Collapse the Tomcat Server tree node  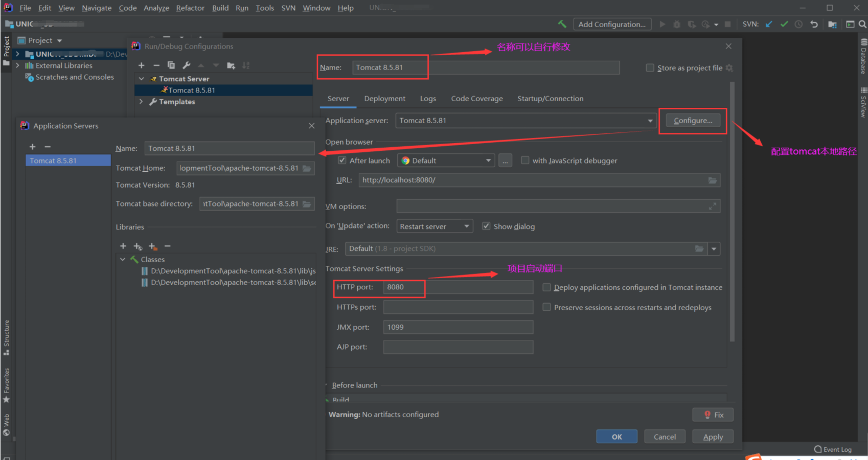[142, 79]
